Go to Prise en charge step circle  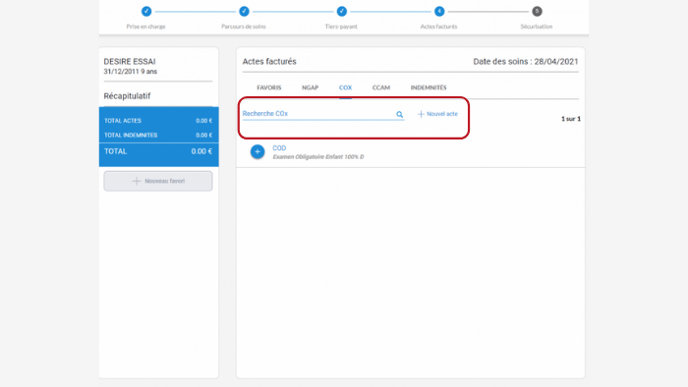(x=146, y=11)
